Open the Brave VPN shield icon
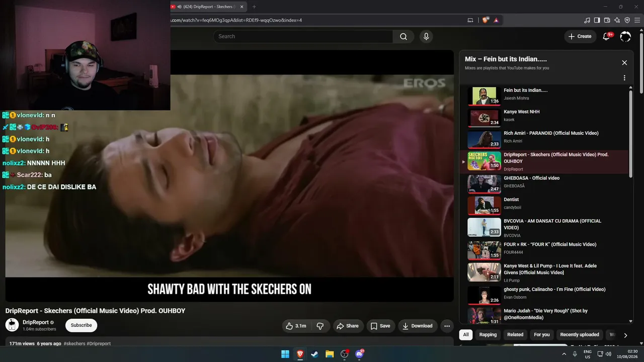 (x=627, y=20)
